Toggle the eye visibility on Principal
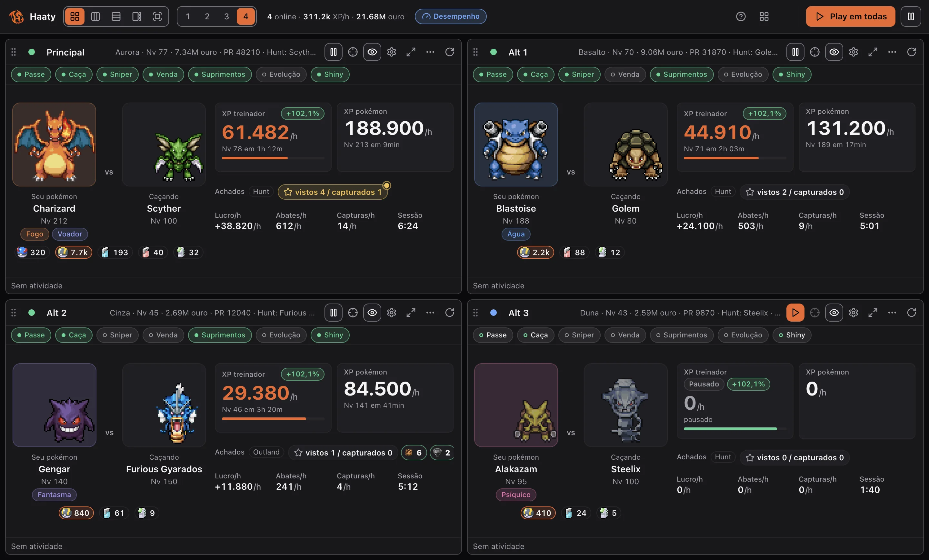The image size is (929, 560). (372, 52)
